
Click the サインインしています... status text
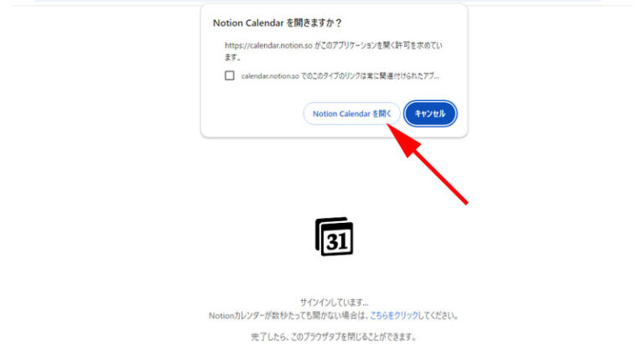pyautogui.click(x=334, y=303)
